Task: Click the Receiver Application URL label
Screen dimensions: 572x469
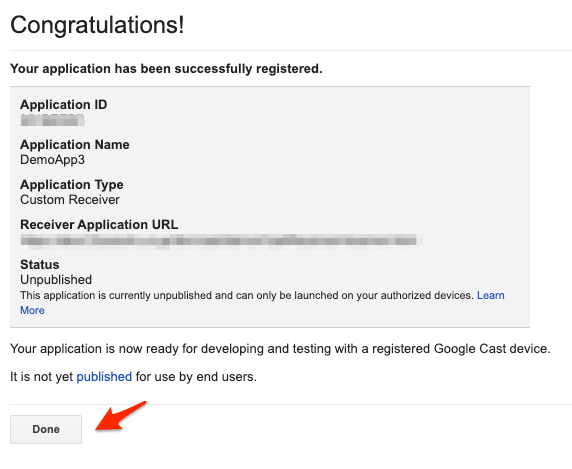Action: pyautogui.click(x=99, y=225)
